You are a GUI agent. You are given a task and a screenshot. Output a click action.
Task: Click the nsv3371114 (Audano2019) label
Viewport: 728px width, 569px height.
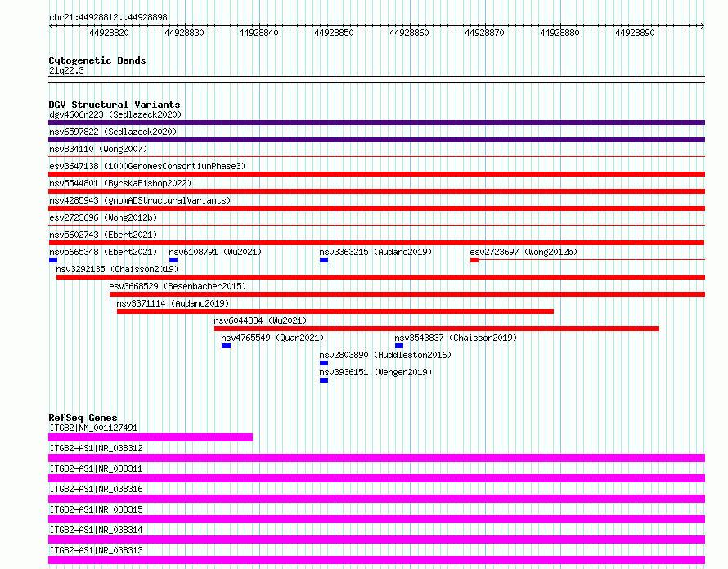point(173,303)
